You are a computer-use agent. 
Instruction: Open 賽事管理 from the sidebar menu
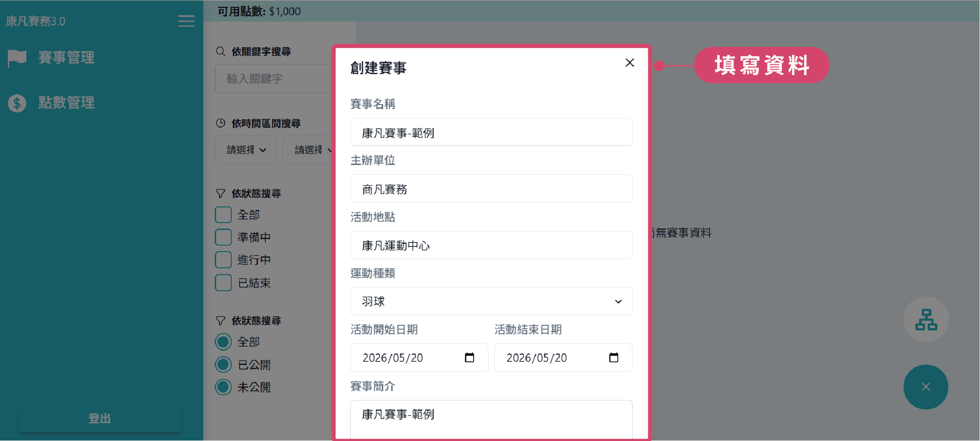(66, 58)
